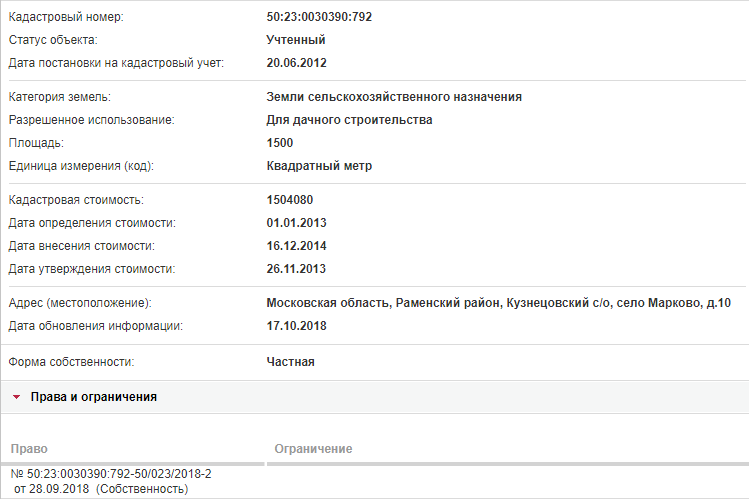Click the Дата внесения стоимости value 16.12.2014
The height and width of the screenshot is (499, 749).
tap(297, 245)
